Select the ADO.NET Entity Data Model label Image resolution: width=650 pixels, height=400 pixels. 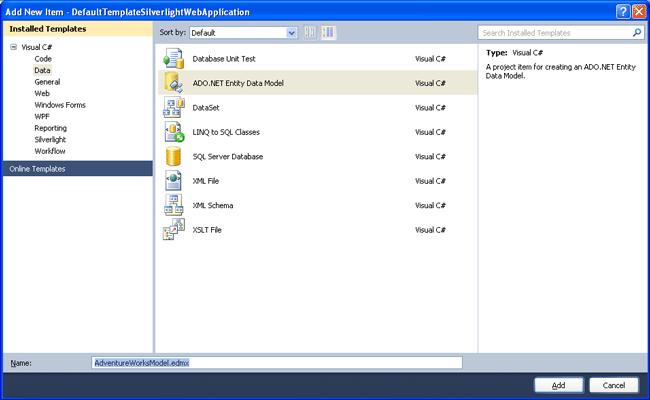(238, 83)
